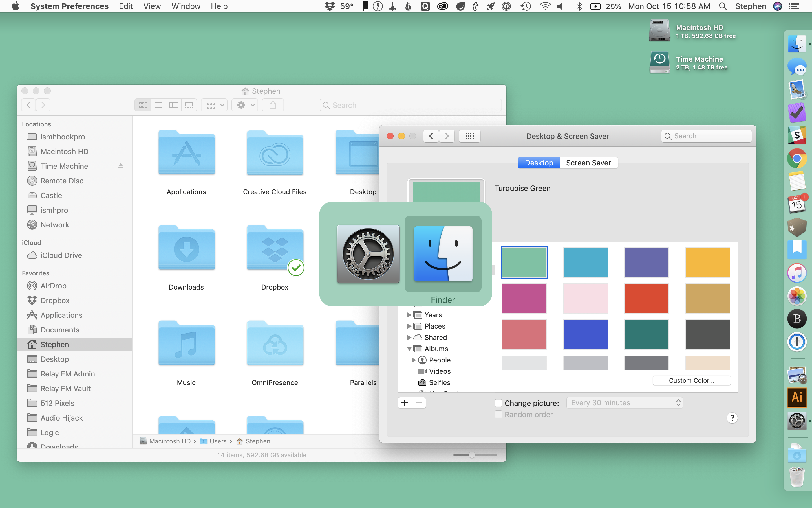This screenshot has height=508, width=812.
Task: Open the Apple menu
Action: click(15, 6)
